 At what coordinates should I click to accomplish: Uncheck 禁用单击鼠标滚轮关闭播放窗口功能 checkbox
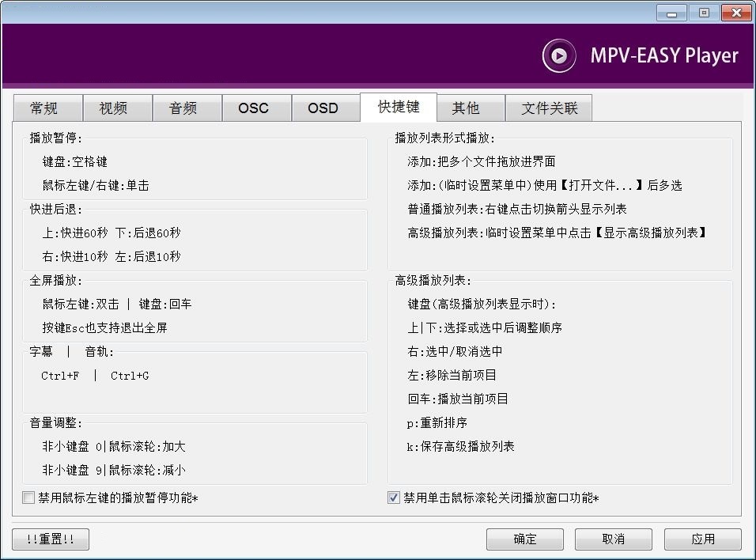coord(394,498)
